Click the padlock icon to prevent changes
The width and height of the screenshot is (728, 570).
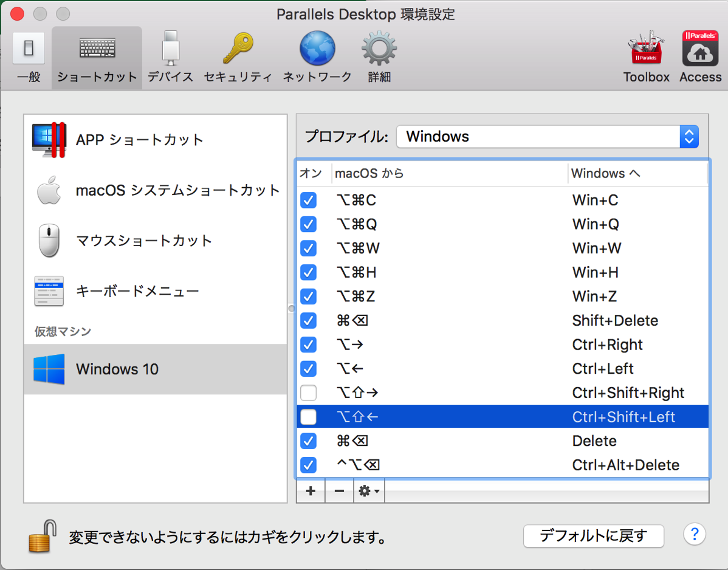point(43,536)
